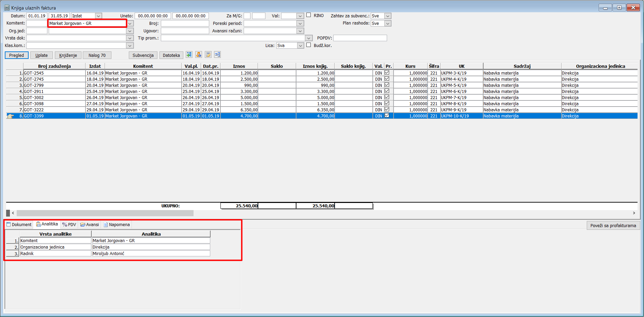Open the Datoteka button
The width and height of the screenshot is (644, 317).
171,55
